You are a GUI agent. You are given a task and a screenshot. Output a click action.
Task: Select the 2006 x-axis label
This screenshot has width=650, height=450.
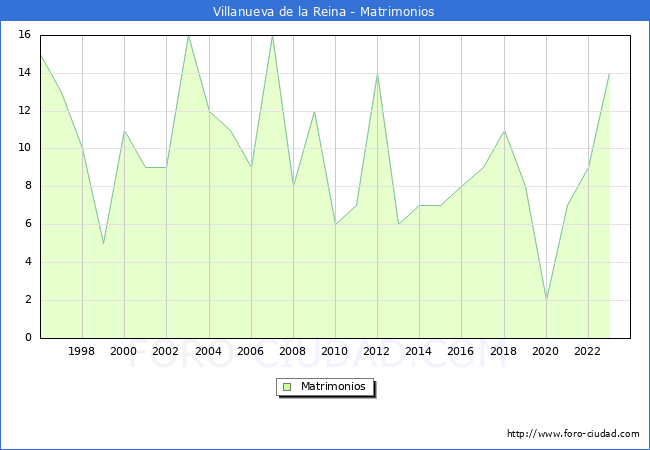click(x=250, y=351)
